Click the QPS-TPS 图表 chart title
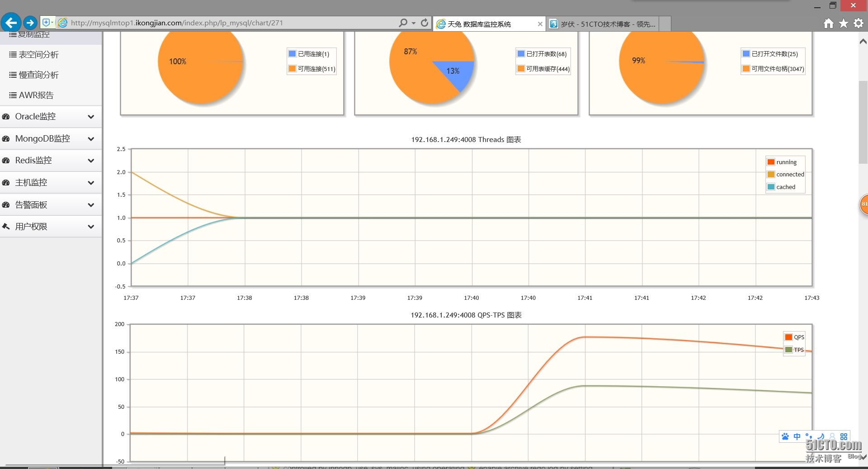Image resolution: width=868 pixels, height=469 pixels. [x=466, y=315]
